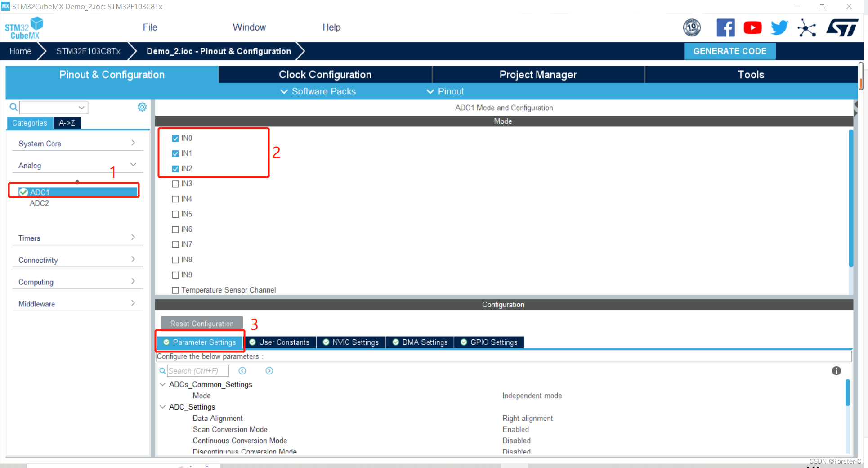Click the Independent mode value
Viewport: 868px width, 468px height.
pyautogui.click(x=532, y=396)
